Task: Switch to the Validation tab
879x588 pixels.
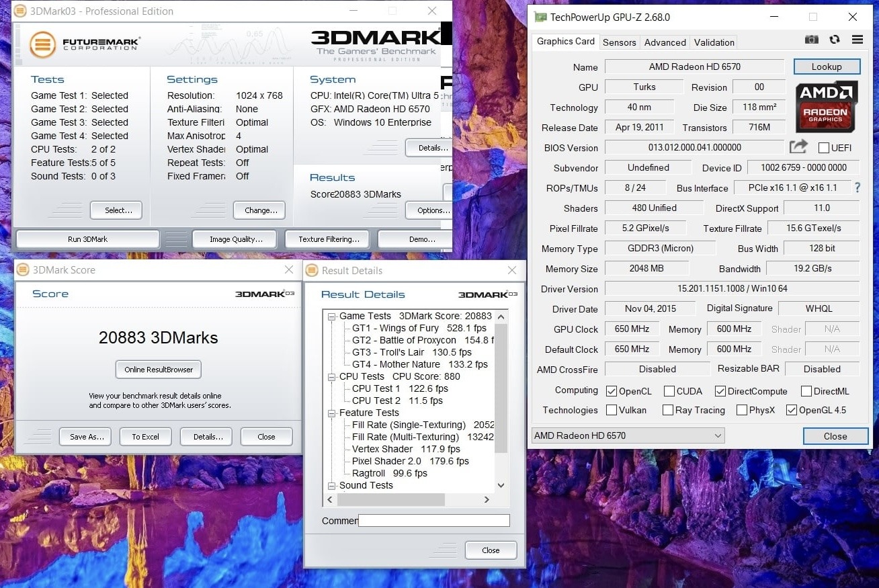Action: tap(714, 42)
